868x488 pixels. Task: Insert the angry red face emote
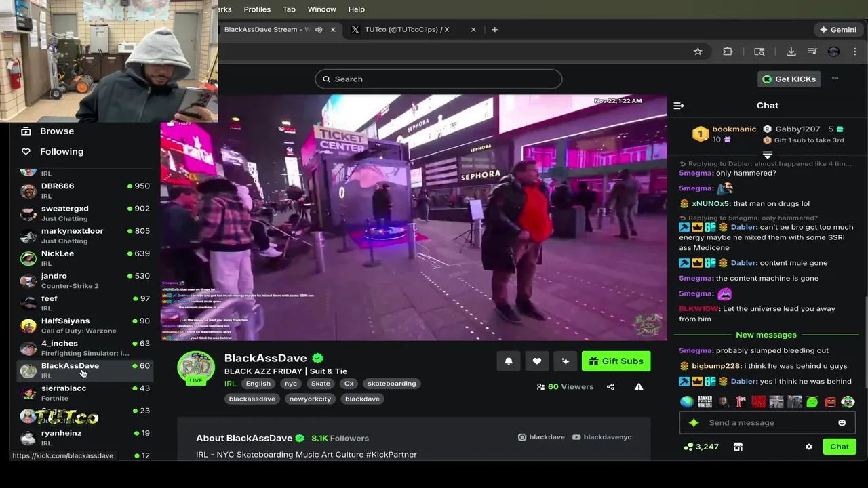pos(830,402)
